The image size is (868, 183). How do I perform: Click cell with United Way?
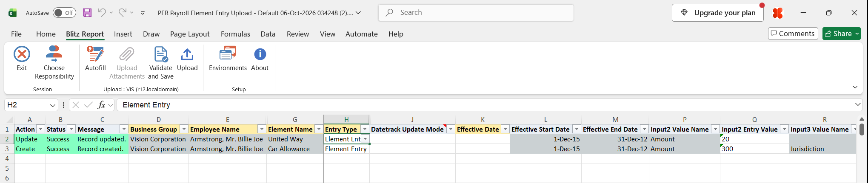pos(295,139)
